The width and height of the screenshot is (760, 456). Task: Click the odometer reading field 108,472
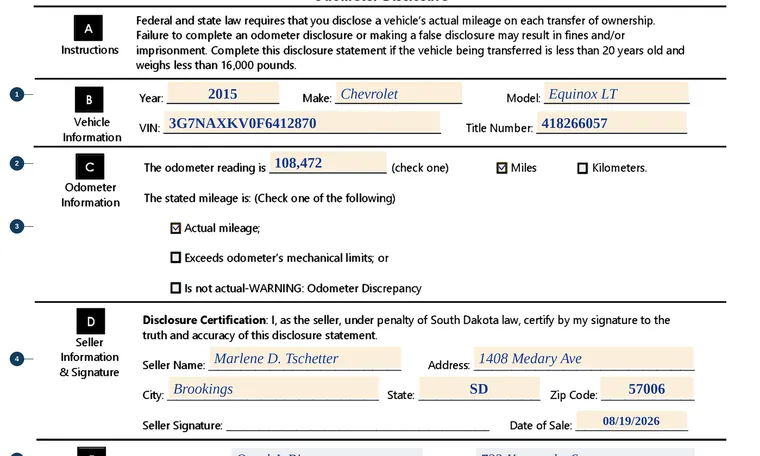point(328,163)
